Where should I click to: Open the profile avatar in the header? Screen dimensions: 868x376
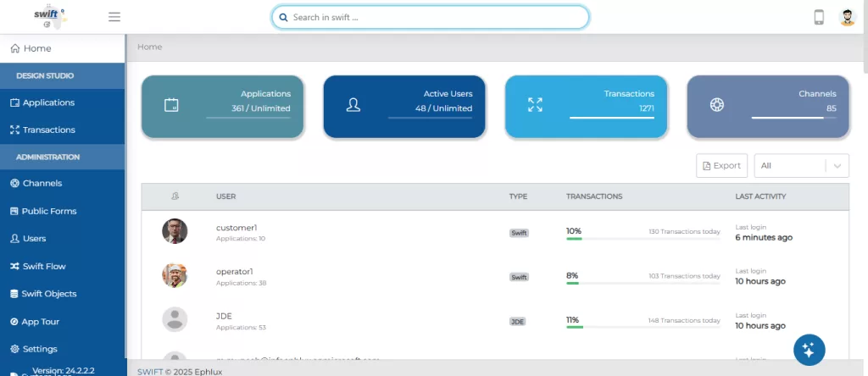pos(848,17)
